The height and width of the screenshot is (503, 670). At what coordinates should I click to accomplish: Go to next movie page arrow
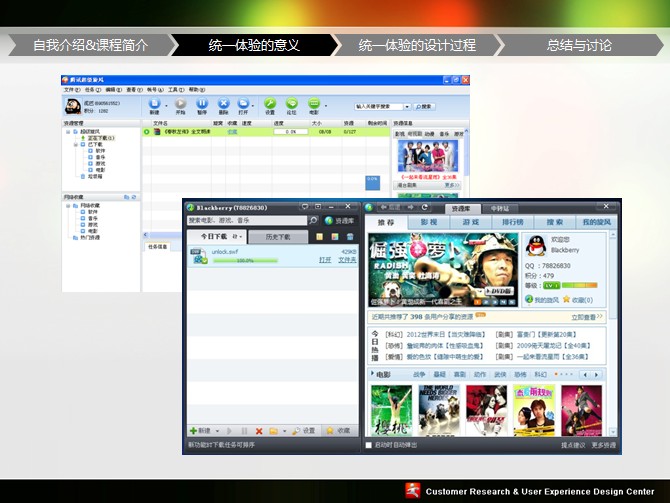point(597,375)
